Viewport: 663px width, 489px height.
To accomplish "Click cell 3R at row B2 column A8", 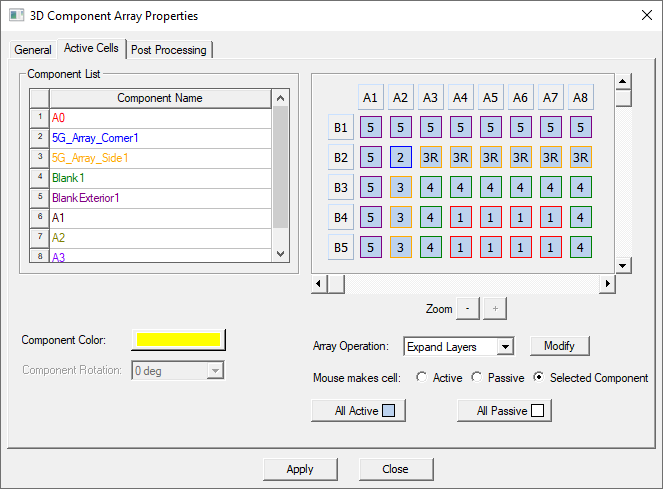I will pyautogui.click(x=581, y=157).
